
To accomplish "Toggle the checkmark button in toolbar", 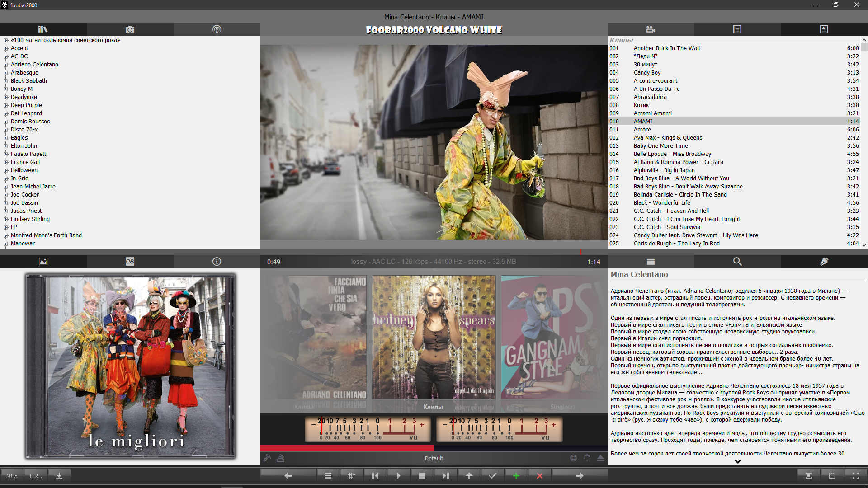I will coord(492,476).
